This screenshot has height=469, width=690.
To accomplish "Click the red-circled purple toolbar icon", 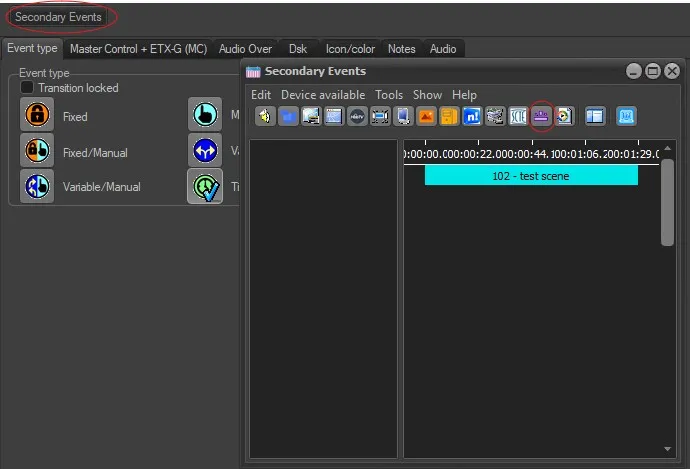I will point(542,116).
